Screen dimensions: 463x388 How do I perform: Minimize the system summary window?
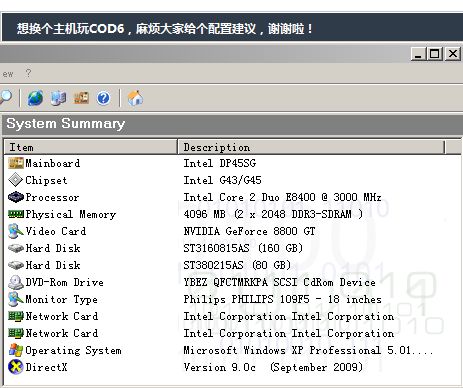point(418,54)
